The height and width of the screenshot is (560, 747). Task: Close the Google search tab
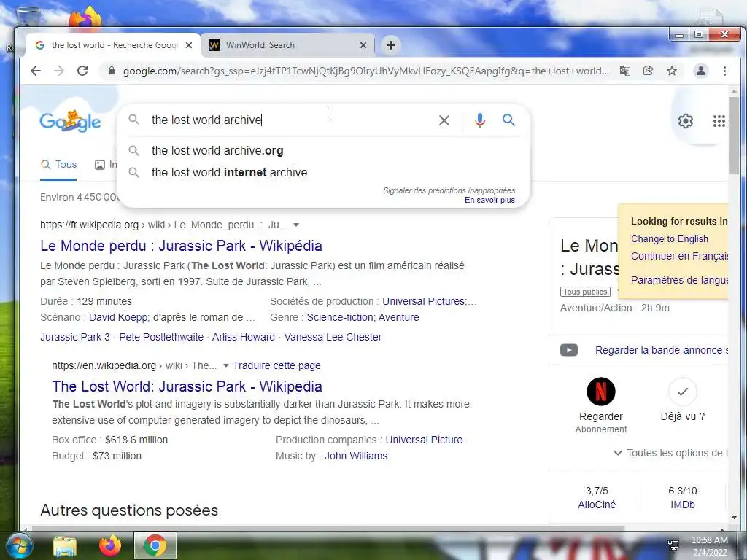(x=189, y=45)
